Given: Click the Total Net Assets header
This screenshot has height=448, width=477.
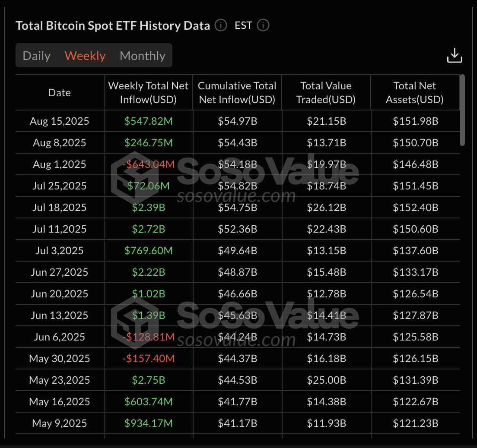Looking at the screenshot, I should pyautogui.click(x=414, y=92).
